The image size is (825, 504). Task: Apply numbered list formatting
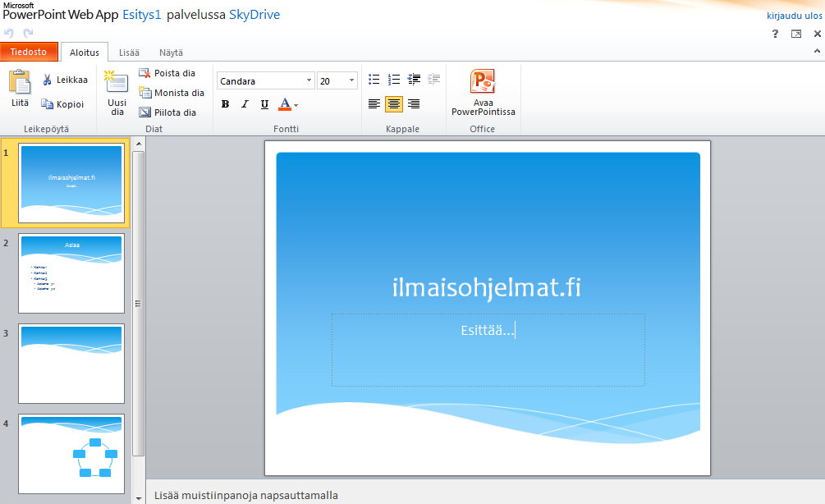coord(393,80)
